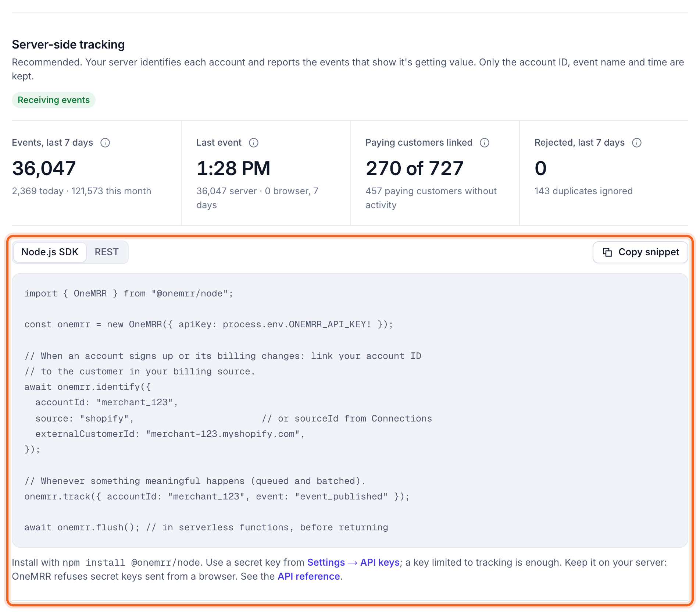Open info icon beside Rejected, last 7 days
The image size is (700, 612).
pyautogui.click(x=637, y=143)
